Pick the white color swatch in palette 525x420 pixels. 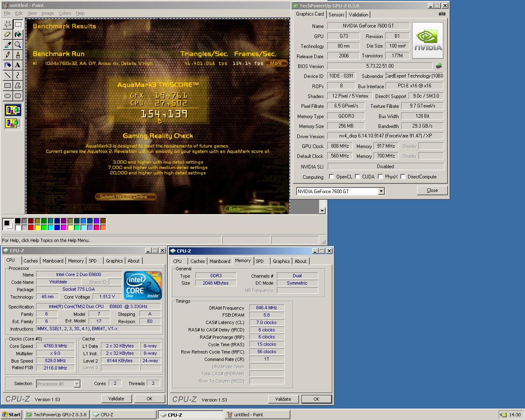[18, 228]
